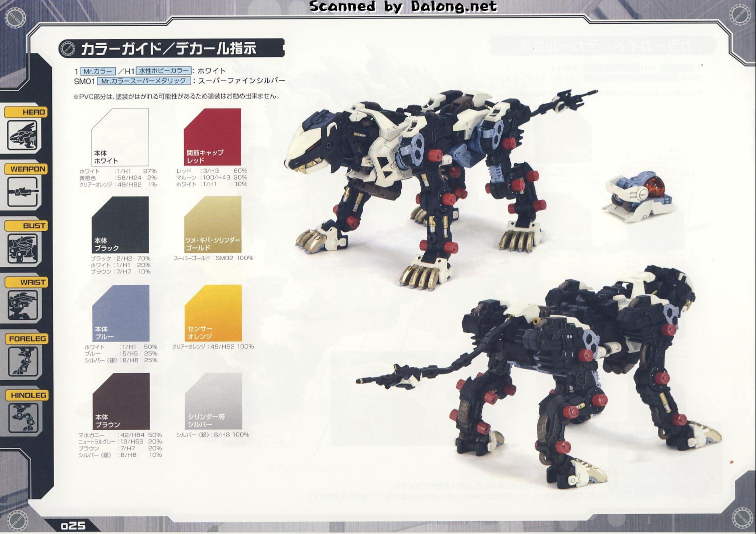Pick the 本体ブラック black swatch
756x534 pixels.
click(x=121, y=225)
